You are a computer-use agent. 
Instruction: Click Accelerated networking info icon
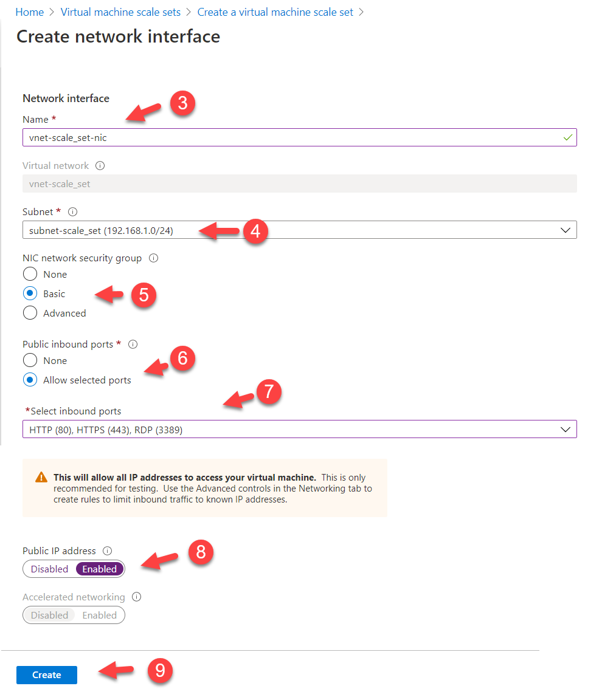click(x=136, y=597)
